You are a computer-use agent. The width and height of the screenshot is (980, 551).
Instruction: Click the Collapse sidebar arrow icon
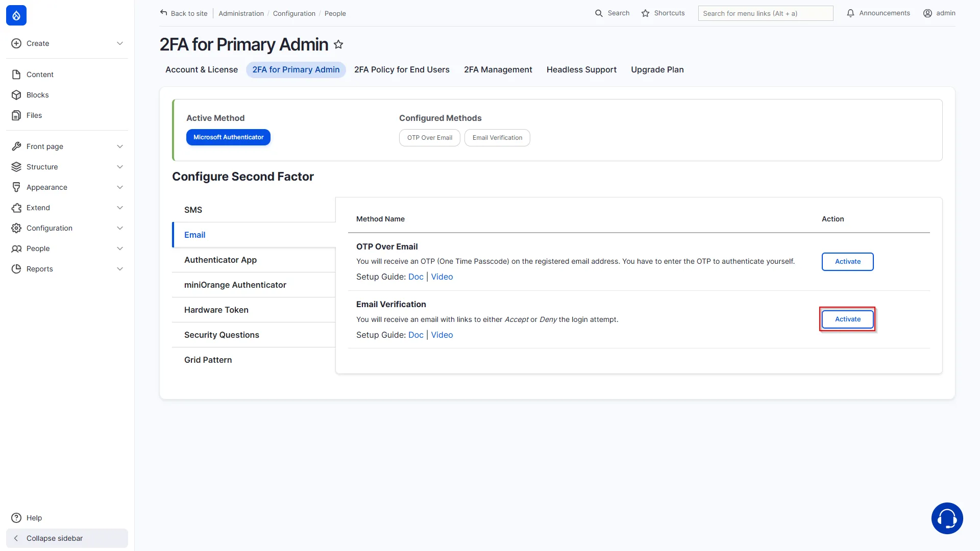pyautogui.click(x=16, y=538)
